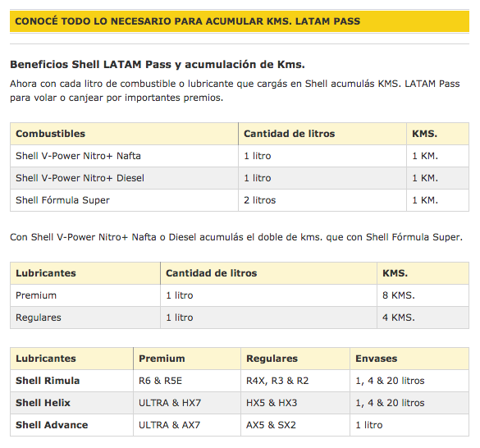Select the 'Shell V-Power Nitro+ Diesel' cell
Screen dimensions: 480x448
coord(124,178)
